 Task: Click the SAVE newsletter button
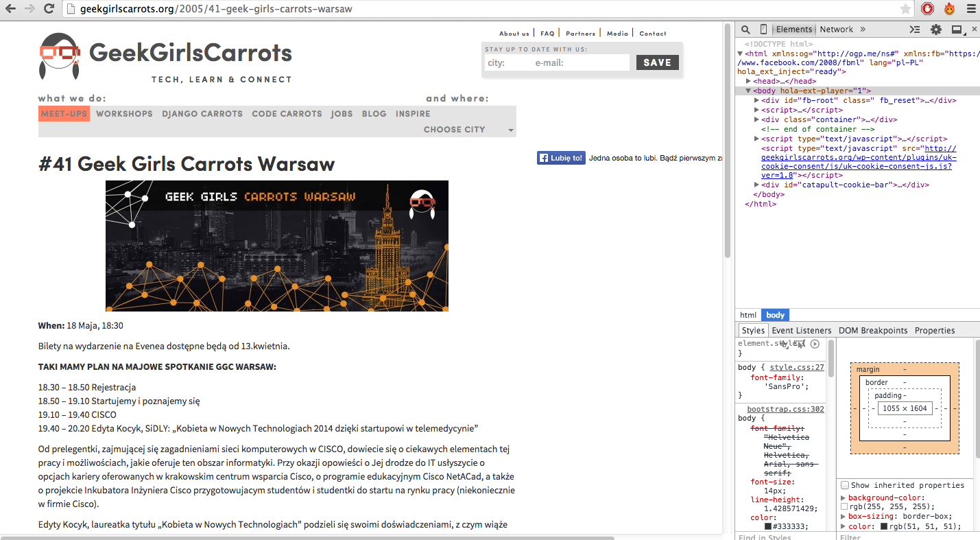pyautogui.click(x=658, y=62)
